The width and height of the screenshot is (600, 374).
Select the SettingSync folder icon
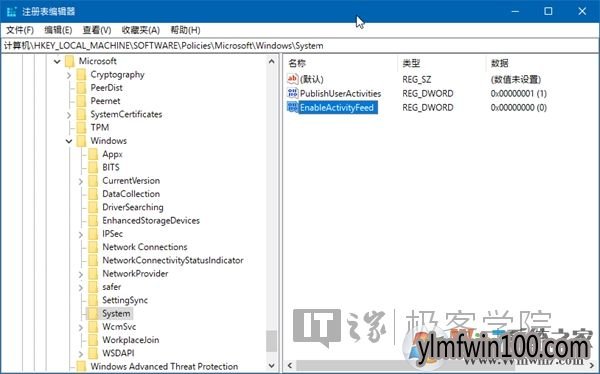coord(93,300)
